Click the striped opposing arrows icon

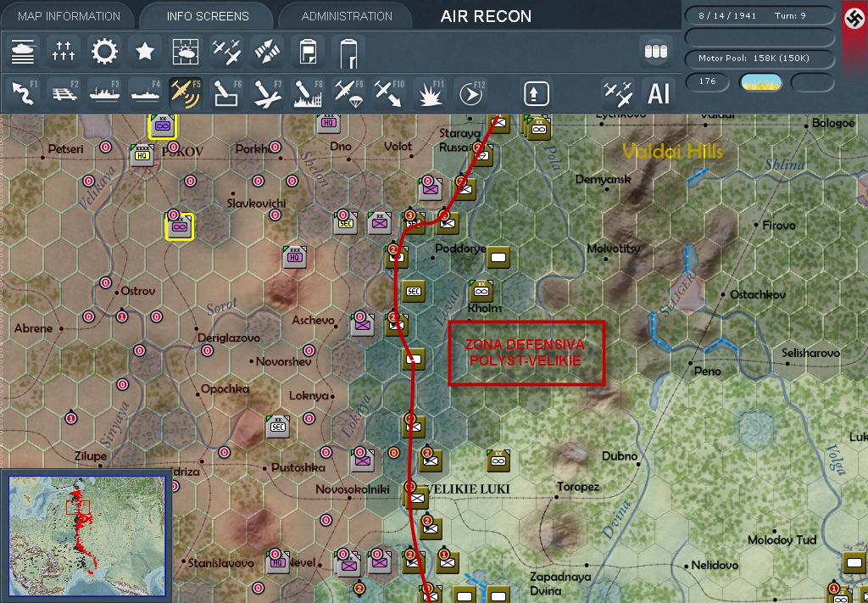pyautogui.click(x=268, y=52)
